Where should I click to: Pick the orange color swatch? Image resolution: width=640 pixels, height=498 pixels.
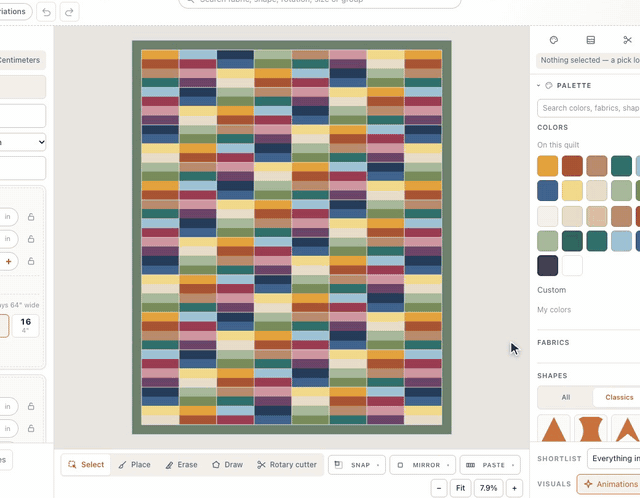point(547,166)
